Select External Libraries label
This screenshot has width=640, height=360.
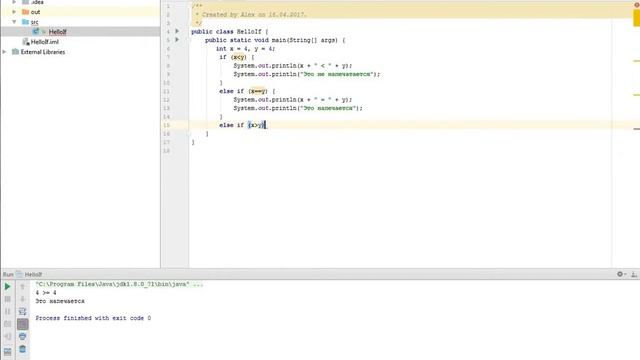pyautogui.click(x=43, y=52)
